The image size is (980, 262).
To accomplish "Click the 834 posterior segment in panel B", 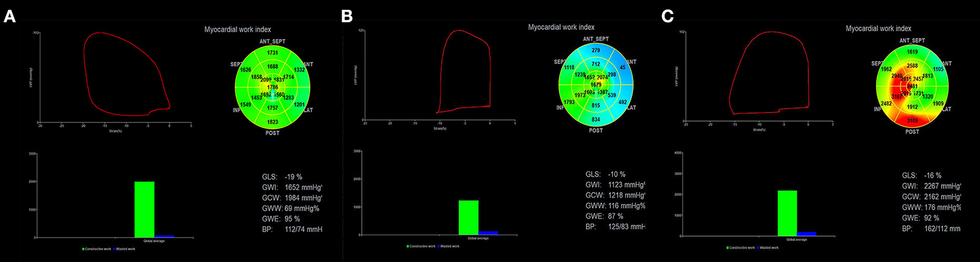I will [x=596, y=120].
